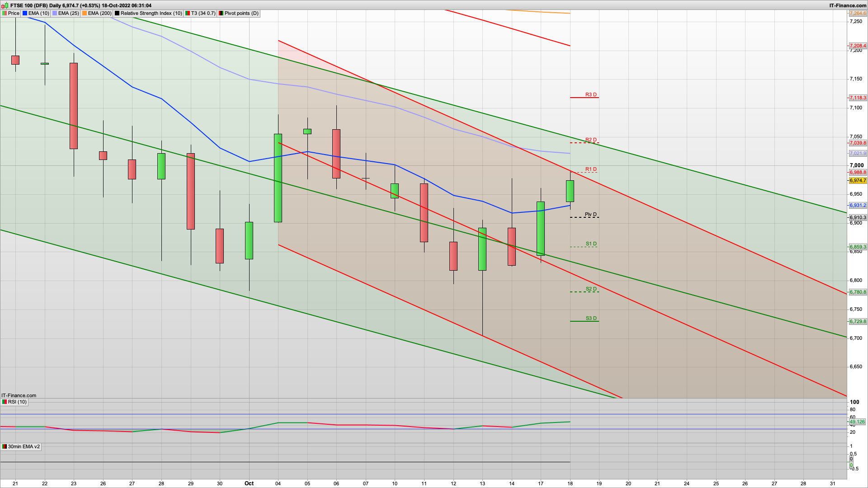Click the candlestick icon beside FTSE 100 title
This screenshot has width=868, height=488.
(5, 5)
